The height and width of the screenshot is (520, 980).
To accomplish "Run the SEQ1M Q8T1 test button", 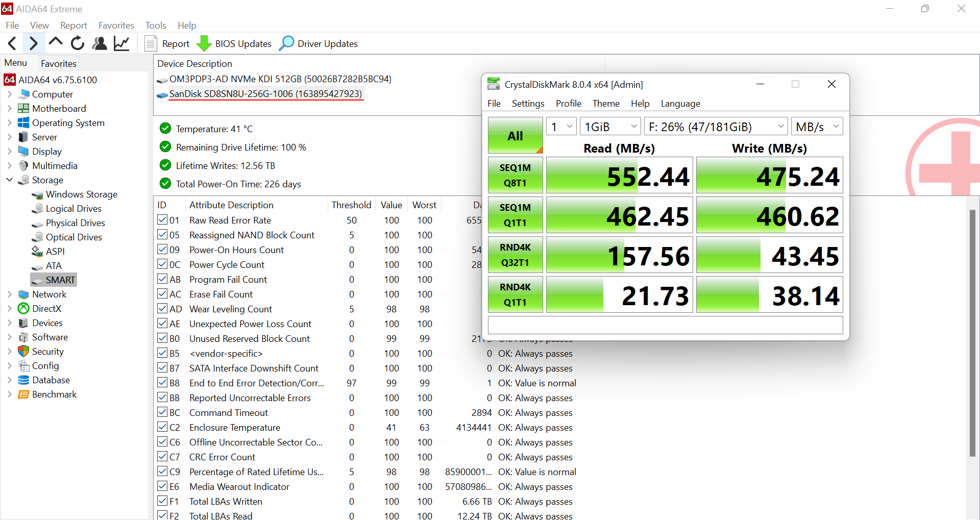I will 516,175.
